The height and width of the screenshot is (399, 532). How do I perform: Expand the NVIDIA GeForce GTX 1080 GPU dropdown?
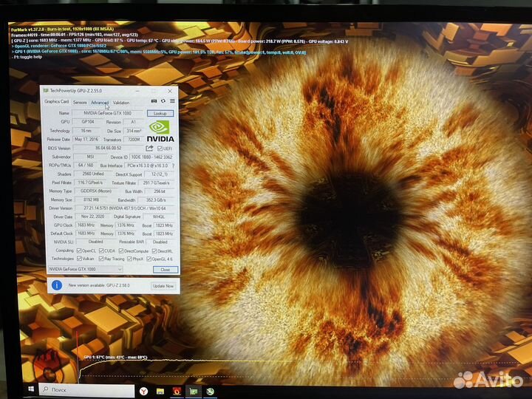[86, 269]
